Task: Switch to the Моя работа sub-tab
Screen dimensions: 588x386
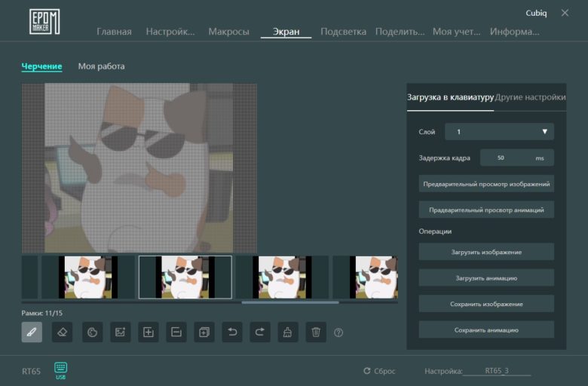Action: click(101, 66)
